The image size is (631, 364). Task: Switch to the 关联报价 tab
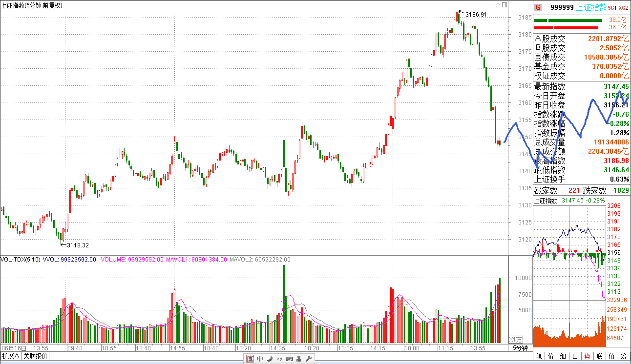tap(36, 356)
